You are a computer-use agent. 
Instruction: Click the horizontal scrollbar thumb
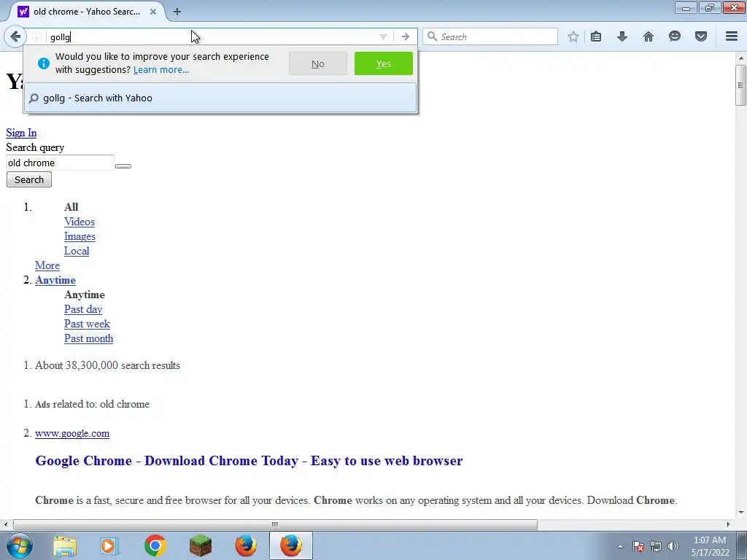pos(275,524)
